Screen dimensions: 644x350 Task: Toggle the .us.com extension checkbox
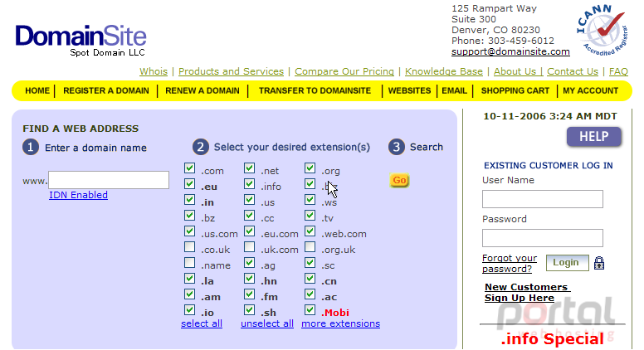click(189, 231)
